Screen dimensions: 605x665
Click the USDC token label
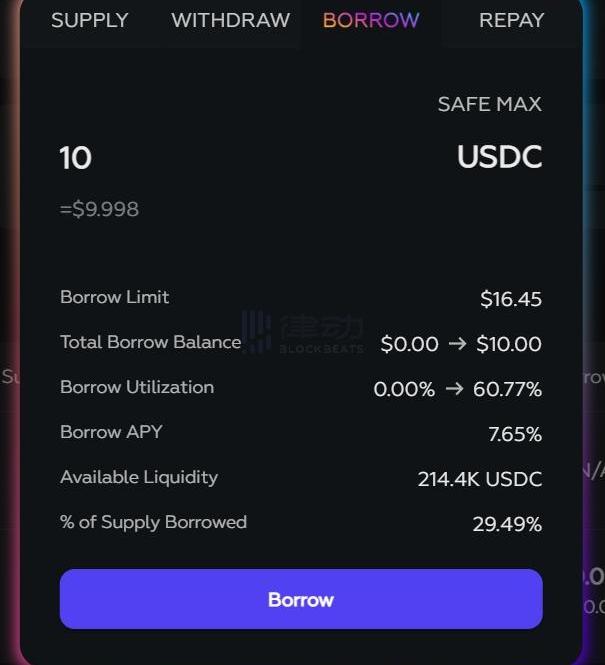tap(499, 157)
